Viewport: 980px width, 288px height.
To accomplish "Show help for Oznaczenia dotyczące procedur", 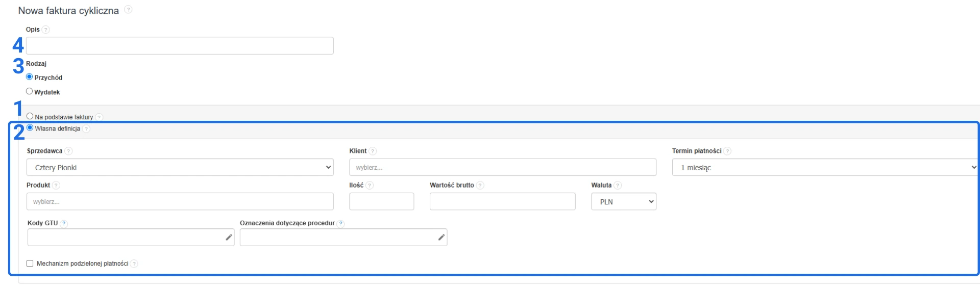I will [x=341, y=224].
